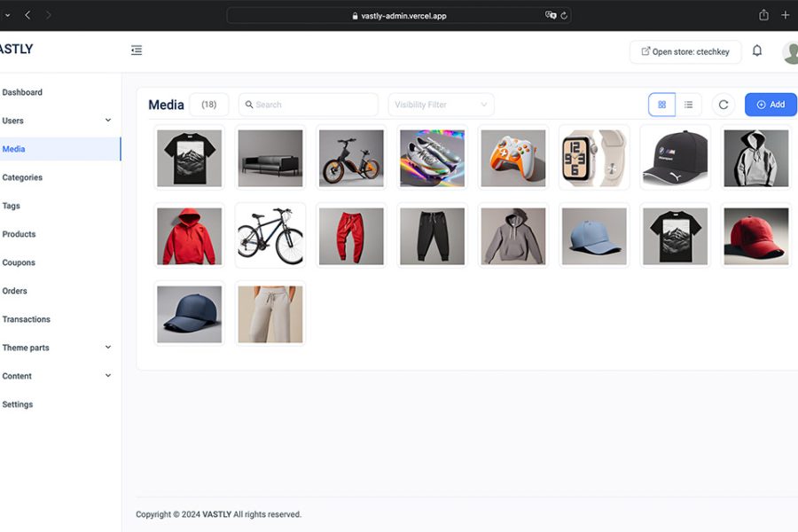The image size is (798, 532).
Task: Refresh the media list
Action: tap(724, 105)
